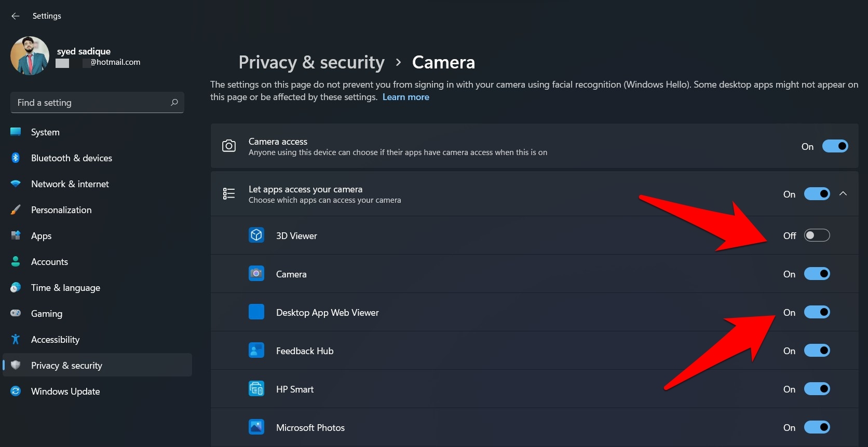The image size is (868, 447).
Task: Click the Find a setting search box
Action: pyautogui.click(x=91, y=103)
